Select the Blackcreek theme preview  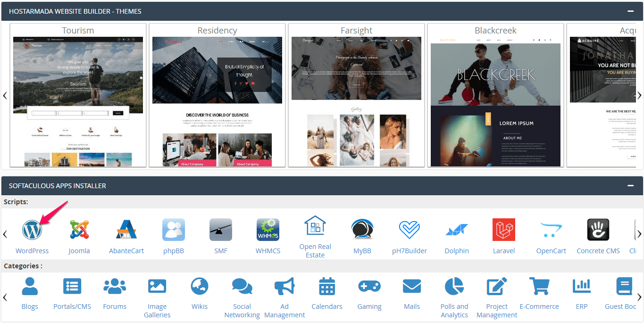pos(495,101)
